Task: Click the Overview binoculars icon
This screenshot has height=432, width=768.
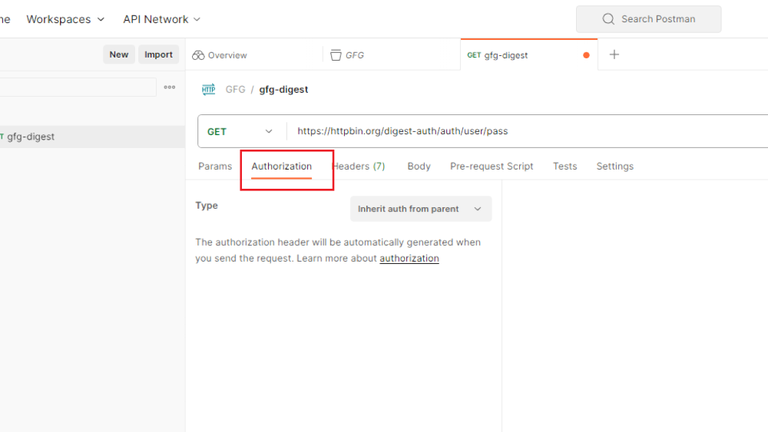Action: click(x=198, y=55)
